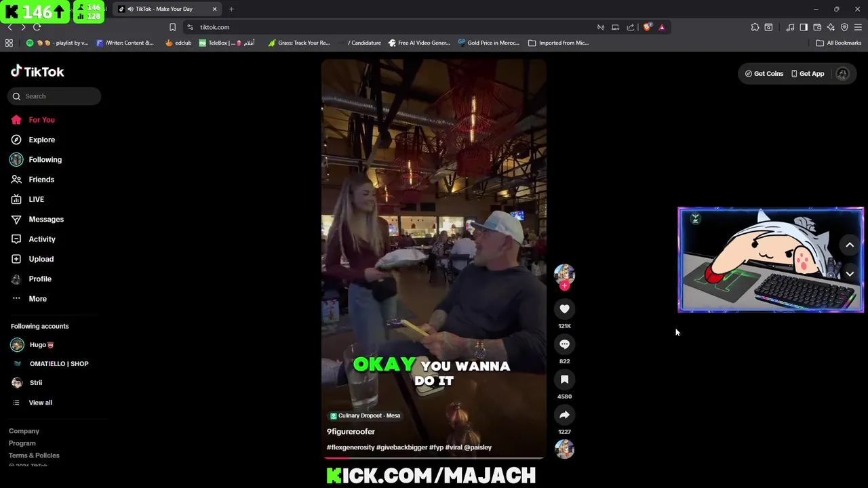Go to previous video with up chevron
Screen dimensions: 868x488
tap(850, 245)
